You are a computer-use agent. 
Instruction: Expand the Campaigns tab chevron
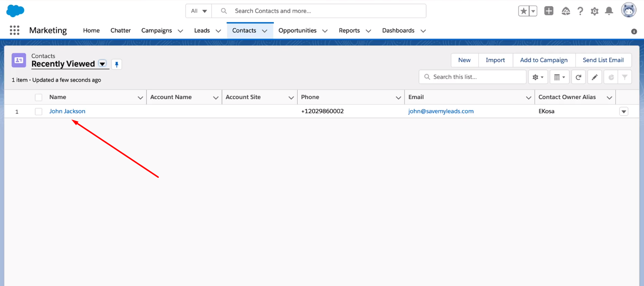click(x=180, y=31)
